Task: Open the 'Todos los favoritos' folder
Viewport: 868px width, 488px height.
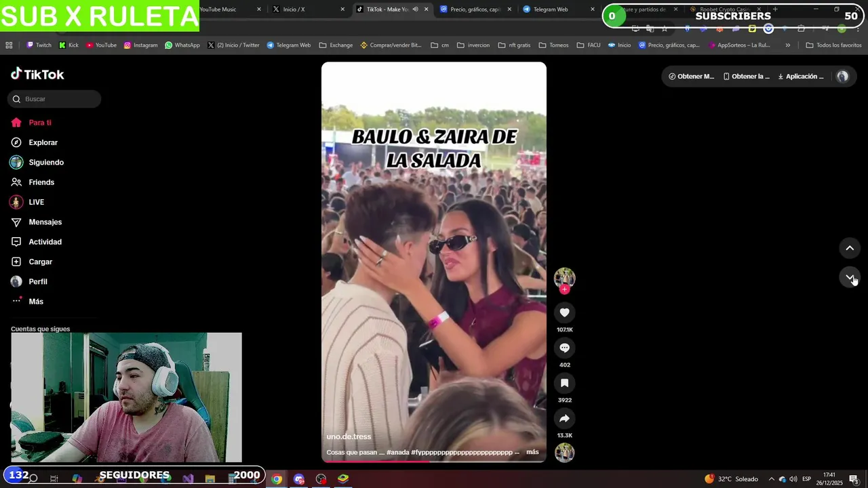Action: [833, 45]
